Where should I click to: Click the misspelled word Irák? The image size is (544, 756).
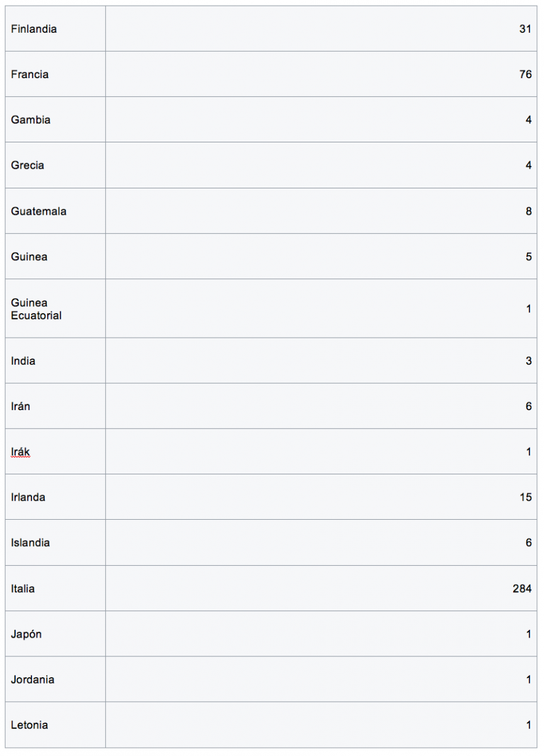pyautogui.click(x=20, y=452)
